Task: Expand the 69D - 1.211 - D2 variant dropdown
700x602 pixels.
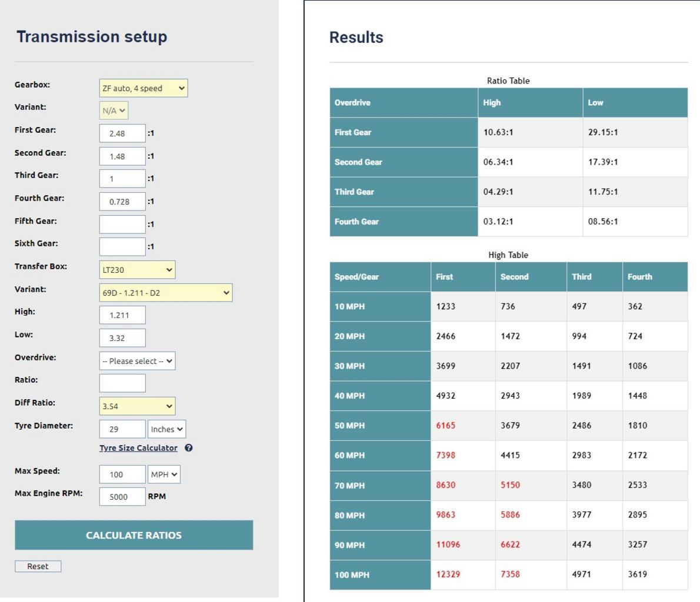Action: (x=166, y=293)
